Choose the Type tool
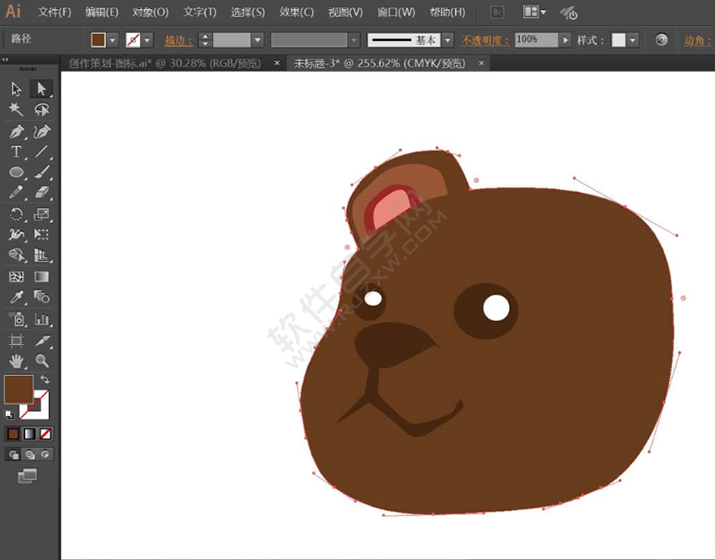This screenshot has width=715, height=560. coord(16,152)
